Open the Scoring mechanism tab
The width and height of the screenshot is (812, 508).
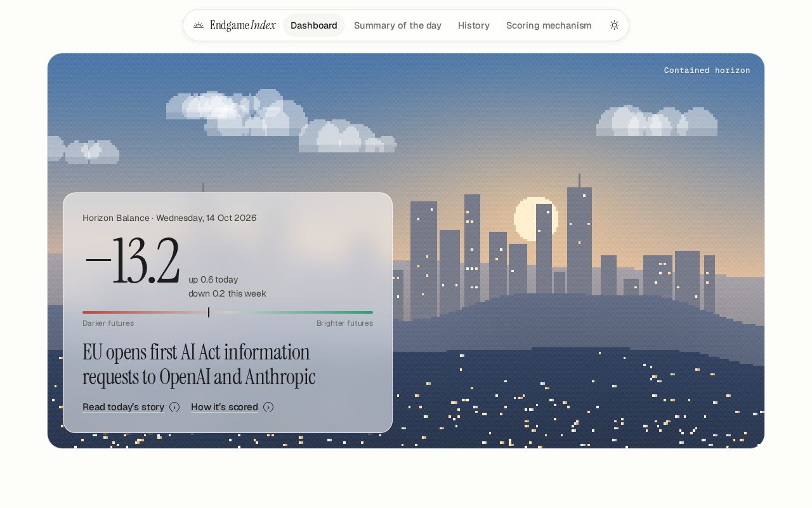(549, 25)
